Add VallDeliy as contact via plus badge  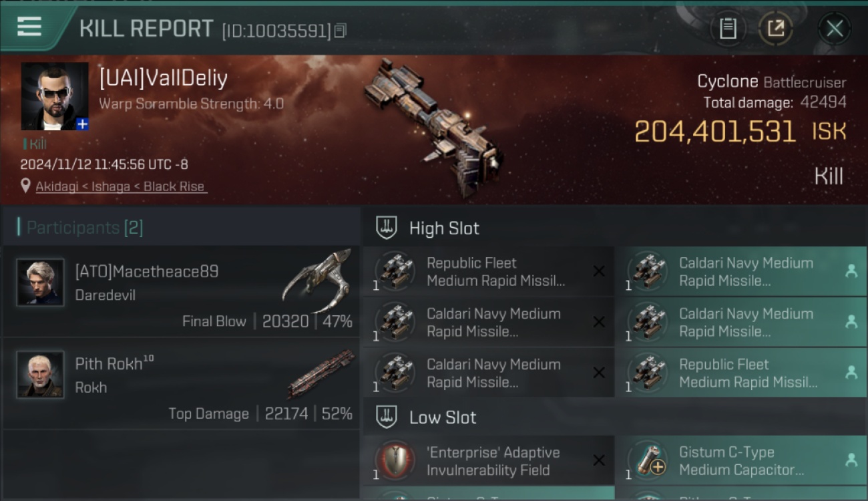coord(82,124)
